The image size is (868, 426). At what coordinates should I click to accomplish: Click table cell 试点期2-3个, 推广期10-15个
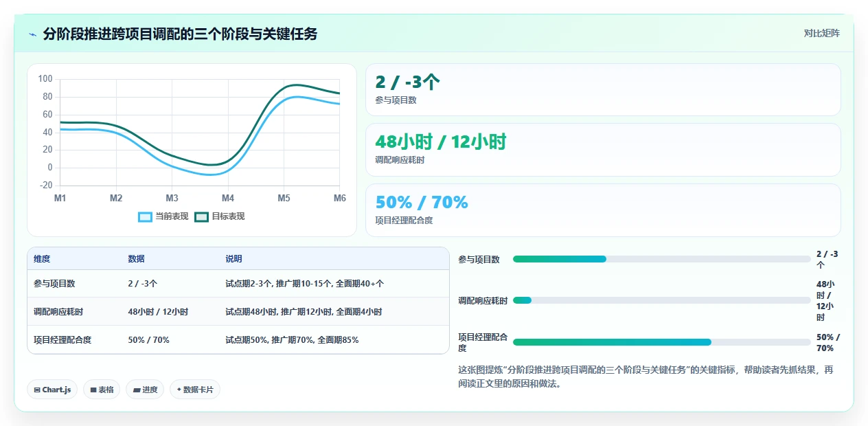pos(304,283)
